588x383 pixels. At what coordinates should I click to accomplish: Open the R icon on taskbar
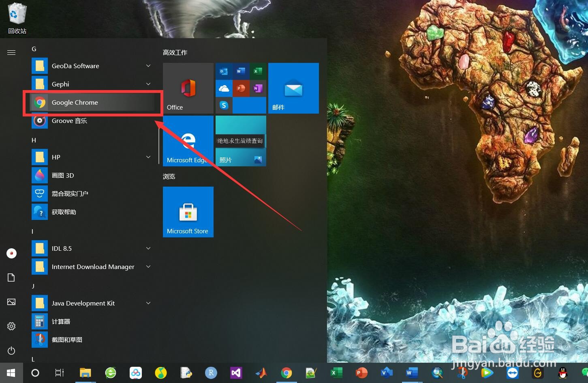(211, 372)
